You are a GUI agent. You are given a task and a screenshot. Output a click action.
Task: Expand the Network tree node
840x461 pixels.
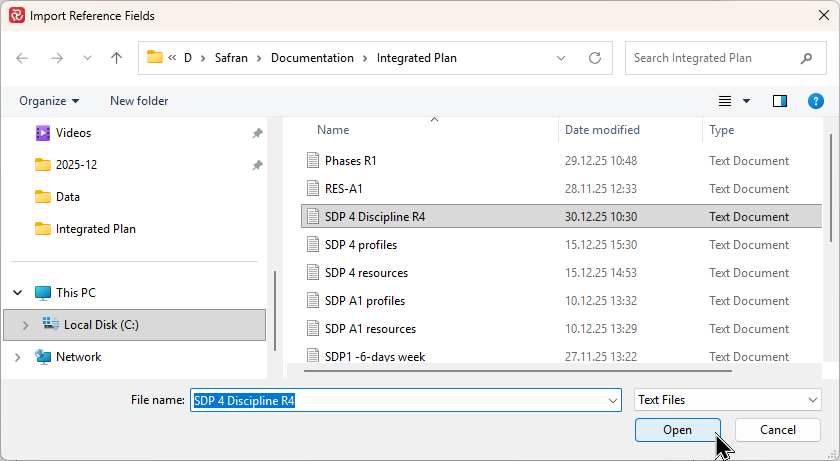(18, 357)
